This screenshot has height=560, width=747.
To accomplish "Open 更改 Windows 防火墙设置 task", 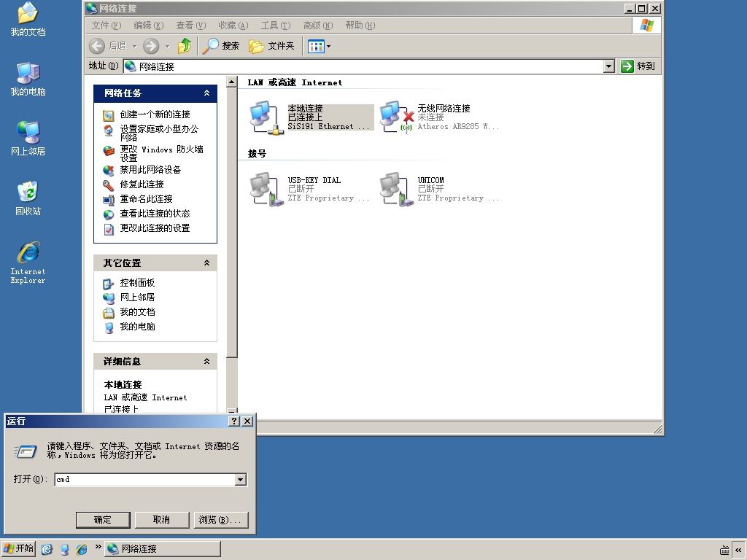I will 161,153.
